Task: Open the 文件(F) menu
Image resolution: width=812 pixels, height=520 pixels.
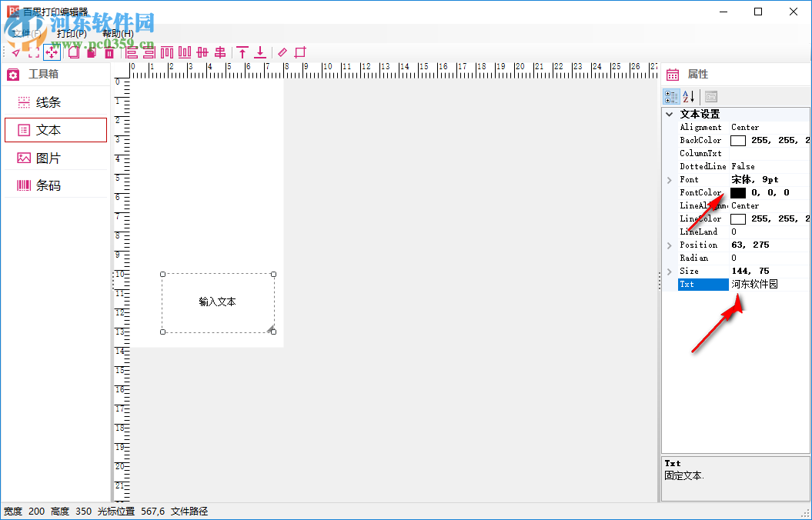Action: coord(26,34)
